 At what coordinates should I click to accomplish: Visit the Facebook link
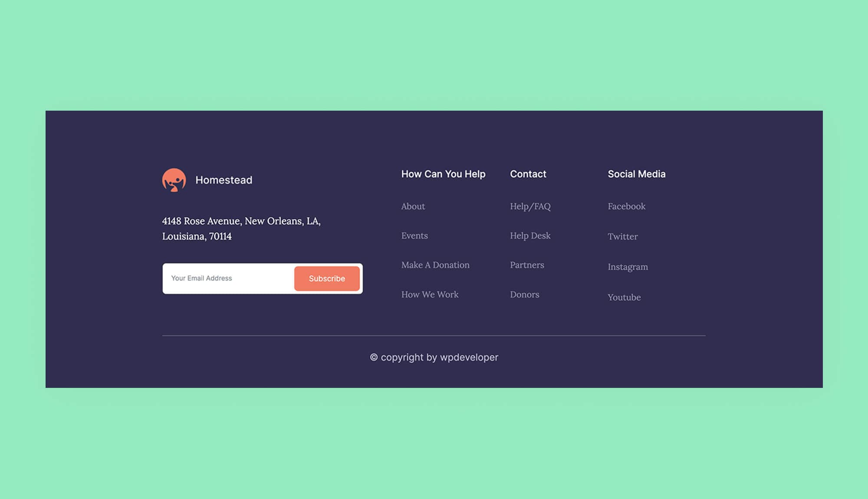(626, 207)
